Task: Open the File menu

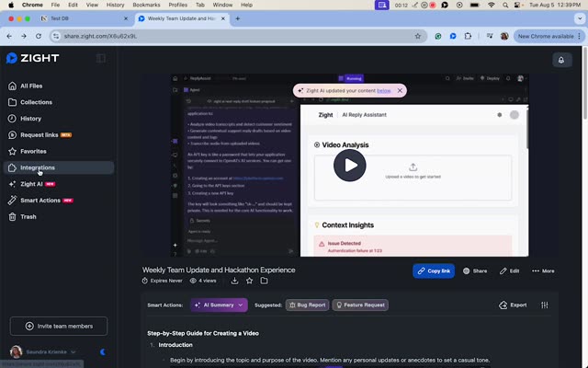Action: pos(55,5)
